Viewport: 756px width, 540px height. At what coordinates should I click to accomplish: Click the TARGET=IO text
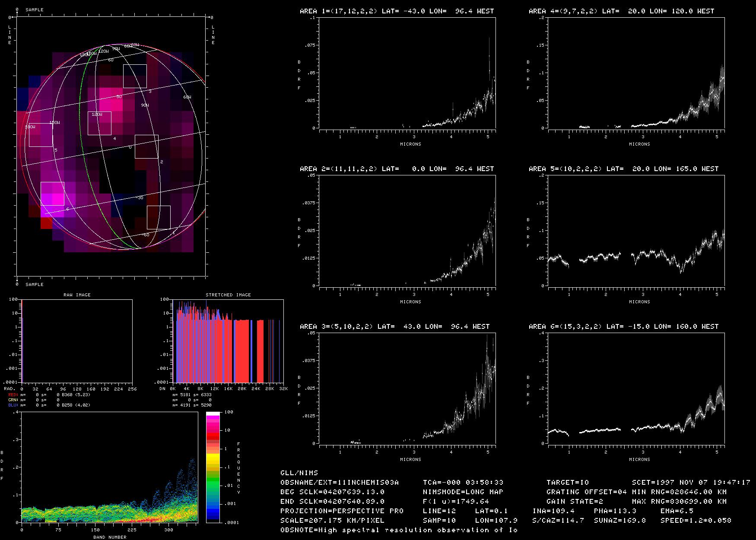[x=568, y=483]
